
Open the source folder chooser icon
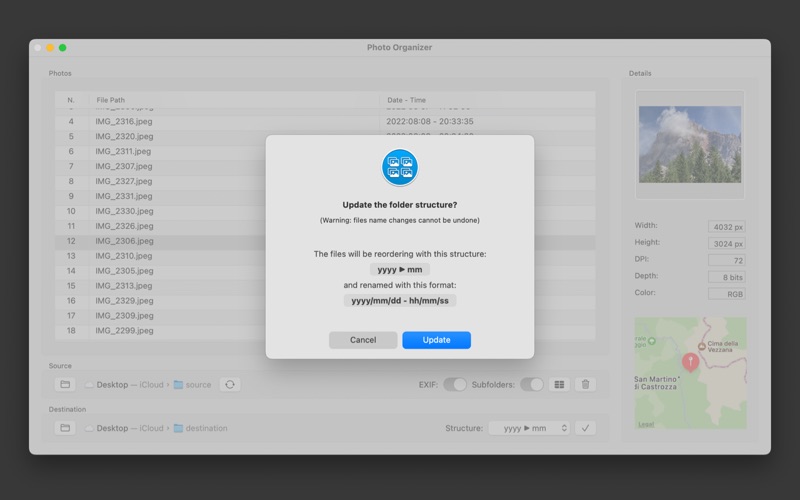[65, 384]
